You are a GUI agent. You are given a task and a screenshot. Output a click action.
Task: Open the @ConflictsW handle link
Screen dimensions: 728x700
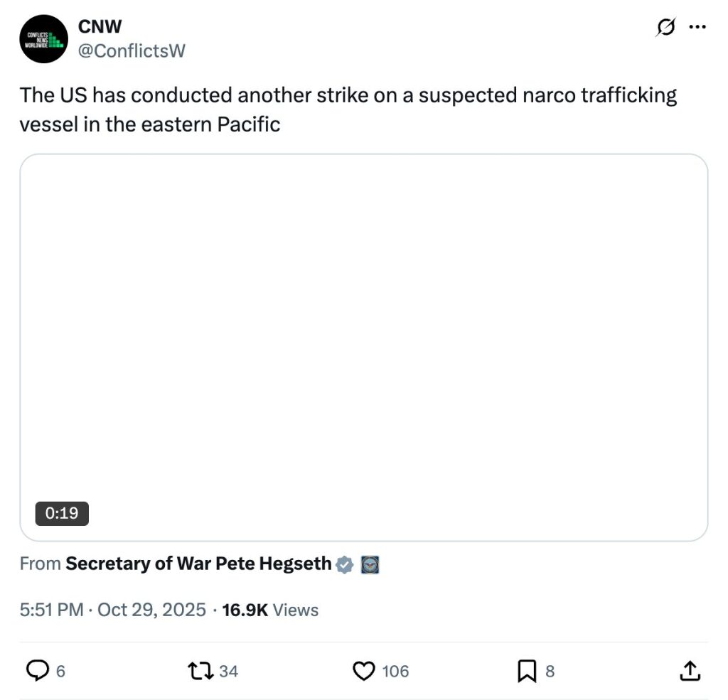click(132, 50)
